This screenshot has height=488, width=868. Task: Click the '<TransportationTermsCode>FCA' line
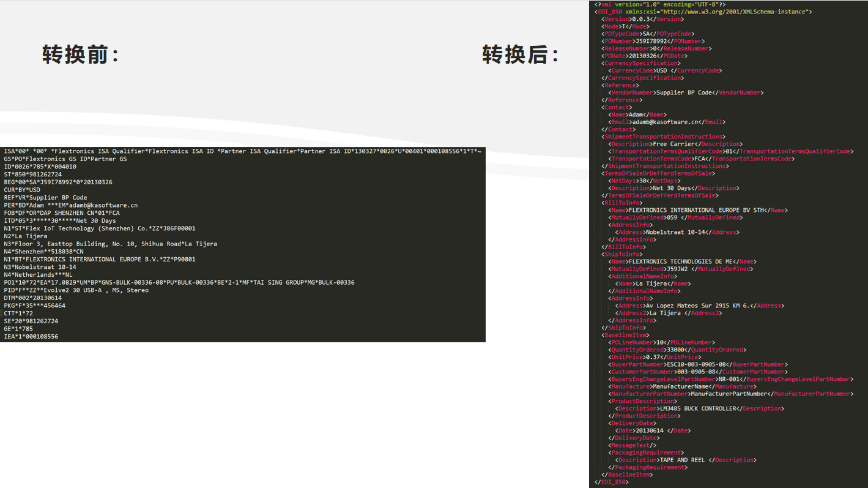coord(702,159)
